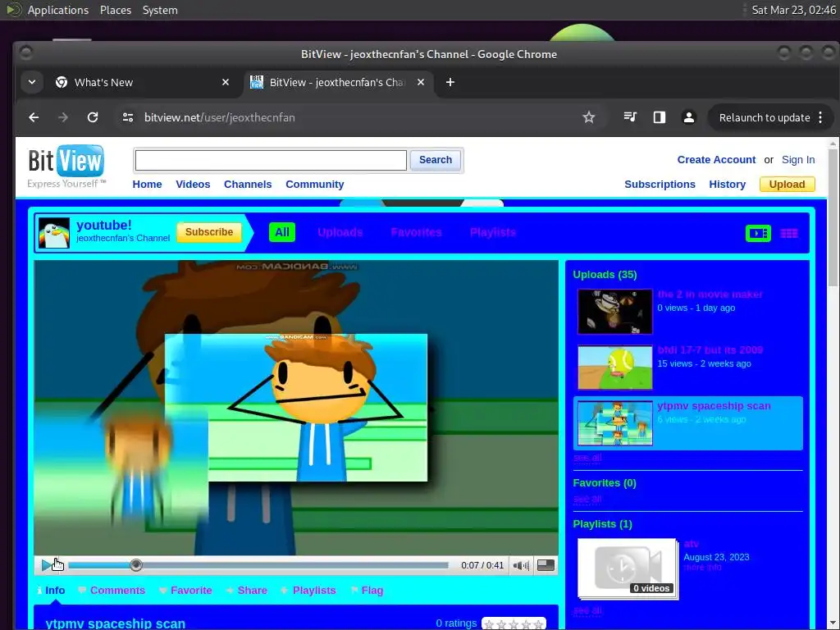Open 'ytpmv spaceship scan' thumbnail
This screenshot has width=840, height=630.
pos(615,423)
